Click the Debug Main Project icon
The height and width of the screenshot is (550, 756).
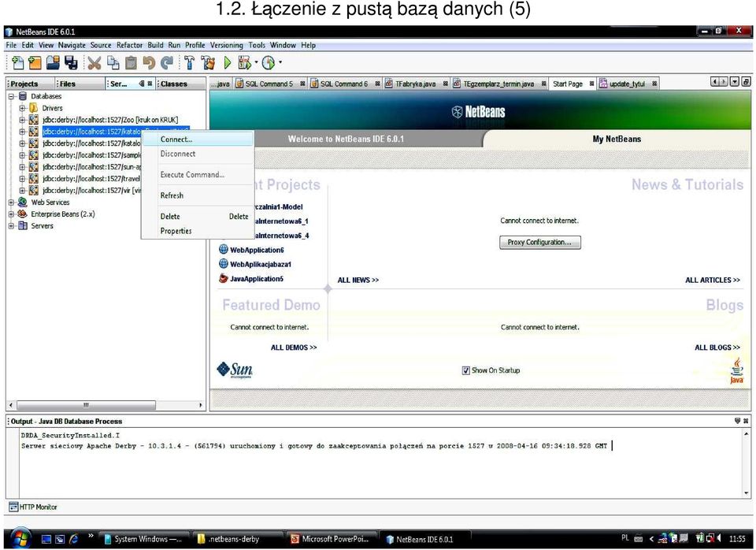(x=244, y=63)
